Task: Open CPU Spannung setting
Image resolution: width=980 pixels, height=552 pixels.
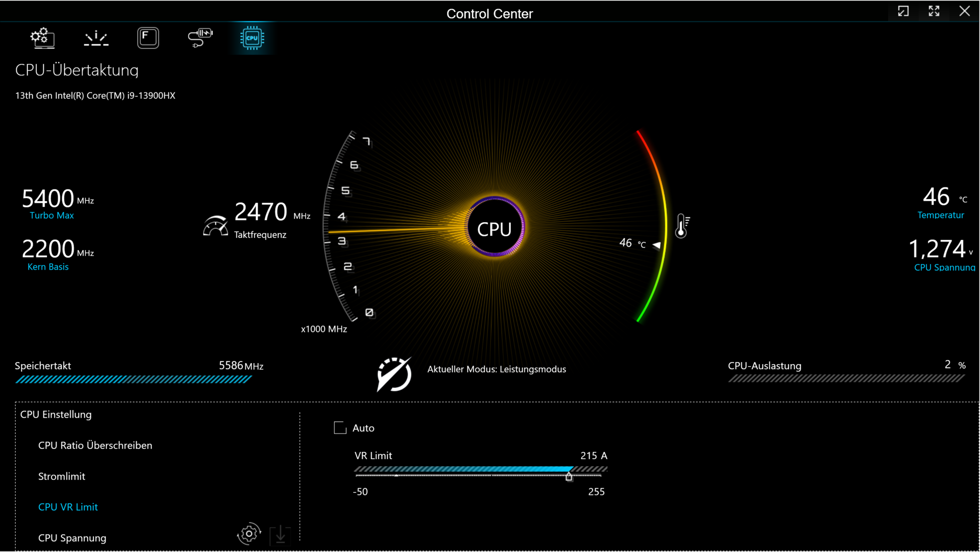Action: tap(72, 538)
